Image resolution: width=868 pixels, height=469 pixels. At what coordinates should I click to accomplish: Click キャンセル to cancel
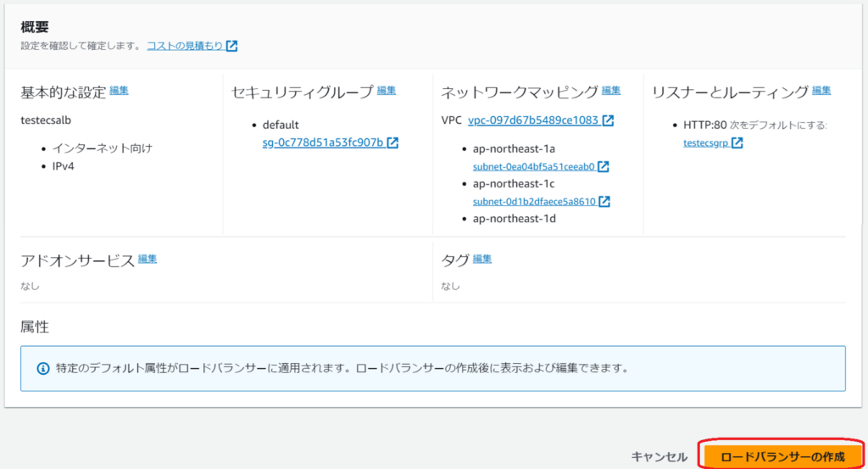tap(659, 457)
